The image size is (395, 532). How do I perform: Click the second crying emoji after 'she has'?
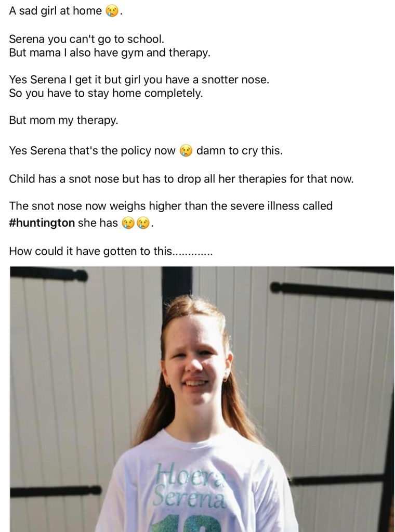click(x=143, y=223)
